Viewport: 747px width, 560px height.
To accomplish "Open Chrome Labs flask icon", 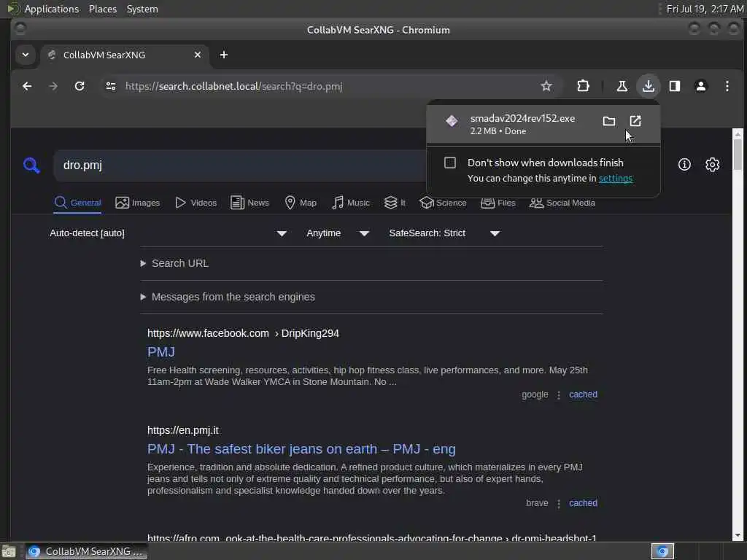I will click(x=622, y=86).
